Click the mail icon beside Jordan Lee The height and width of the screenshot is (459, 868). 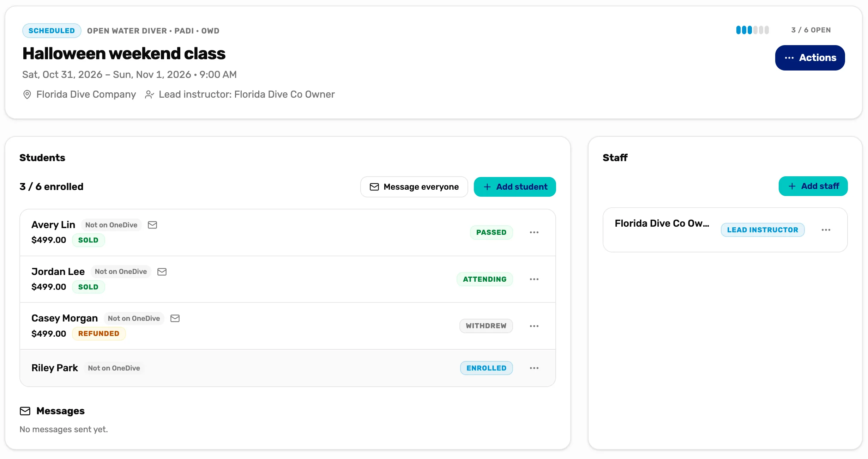tap(162, 272)
